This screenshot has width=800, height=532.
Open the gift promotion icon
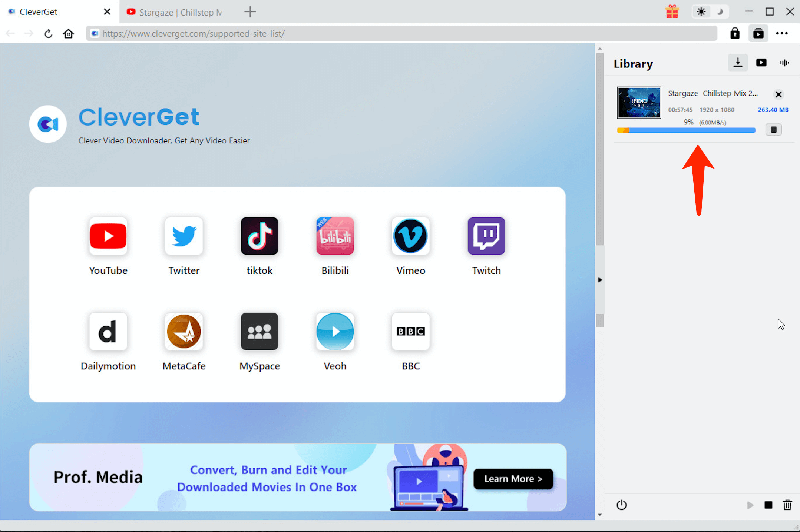pyautogui.click(x=672, y=11)
